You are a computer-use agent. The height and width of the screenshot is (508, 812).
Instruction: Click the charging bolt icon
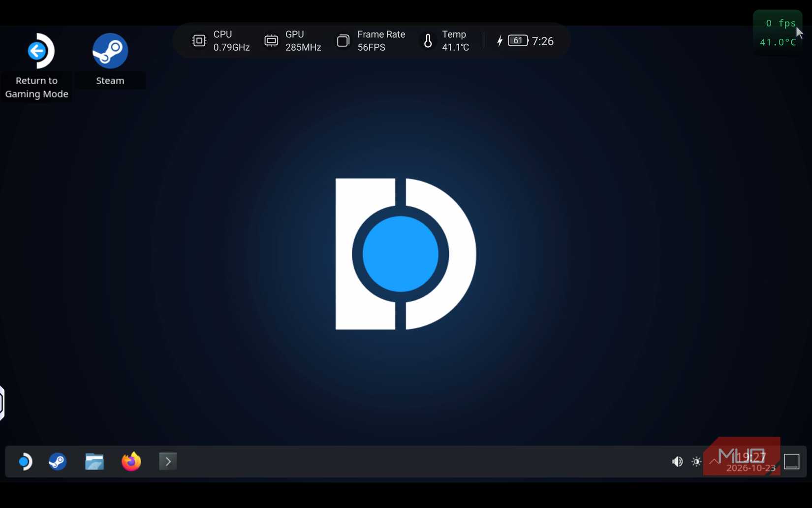point(500,41)
